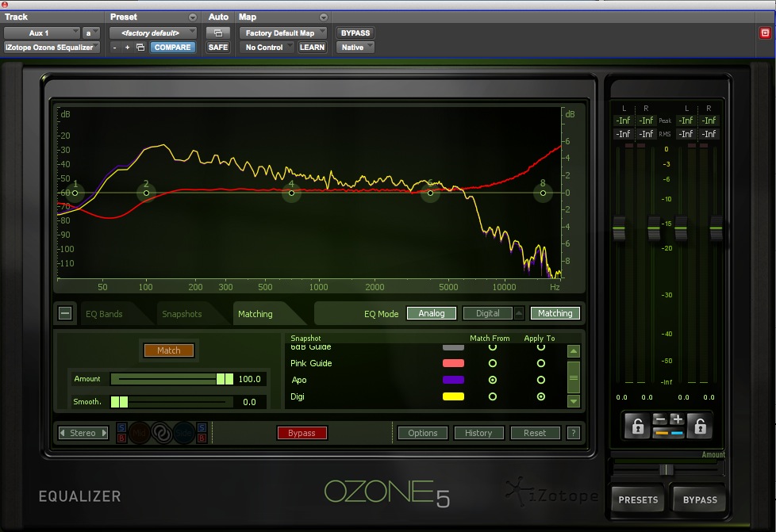Click the LEARN button
Viewport: 776px width, 532px height.
click(x=312, y=48)
